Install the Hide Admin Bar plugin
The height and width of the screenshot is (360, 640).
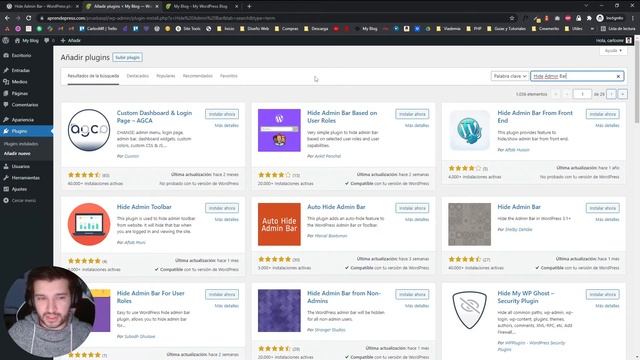click(602, 208)
